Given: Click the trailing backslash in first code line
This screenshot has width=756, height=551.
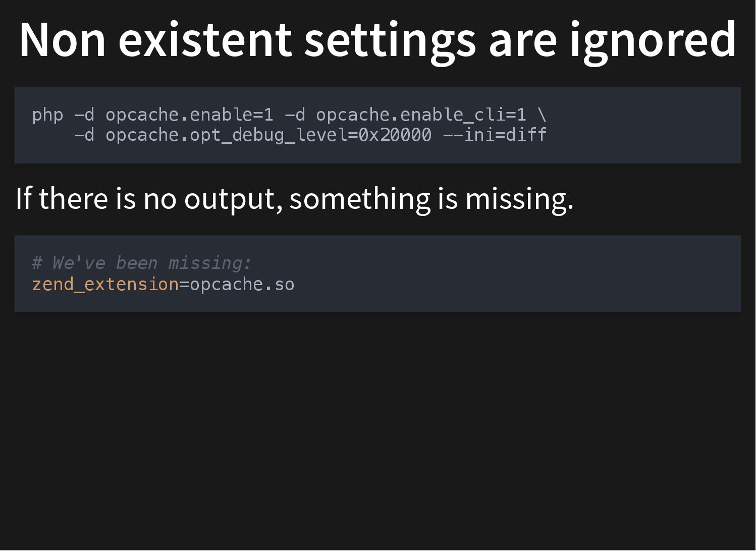Looking at the screenshot, I should point(542,115).
